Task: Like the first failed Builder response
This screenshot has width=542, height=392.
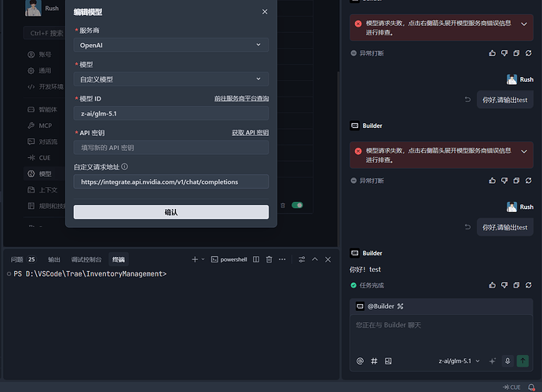Action: click(493, 53)
